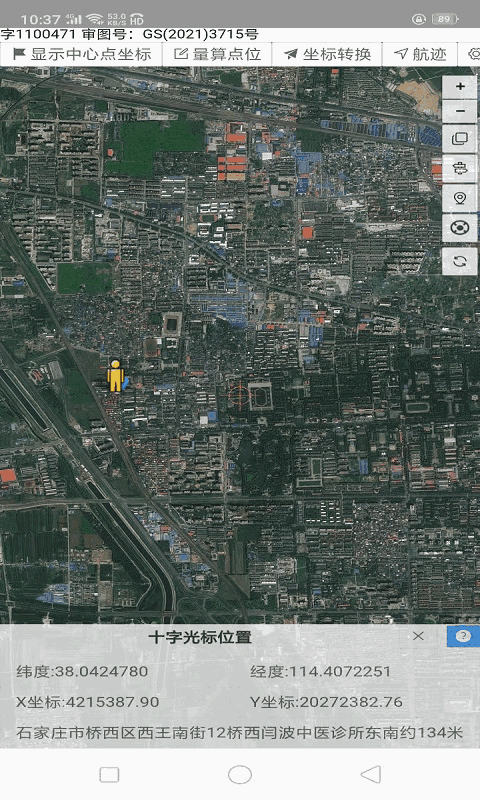480x800 pixels.
Task: Tap the yellow person marker on map
Action: point(116,376)
